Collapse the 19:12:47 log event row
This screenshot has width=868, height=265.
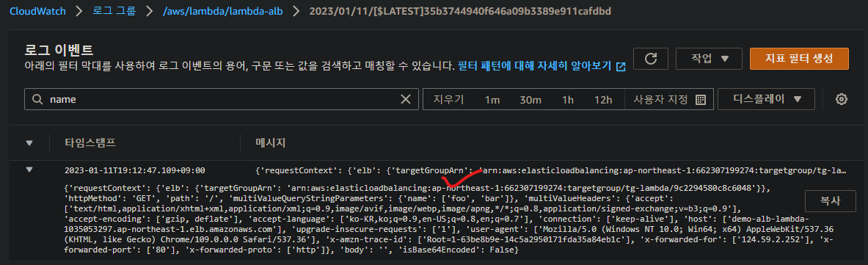(x=29, y=170)
